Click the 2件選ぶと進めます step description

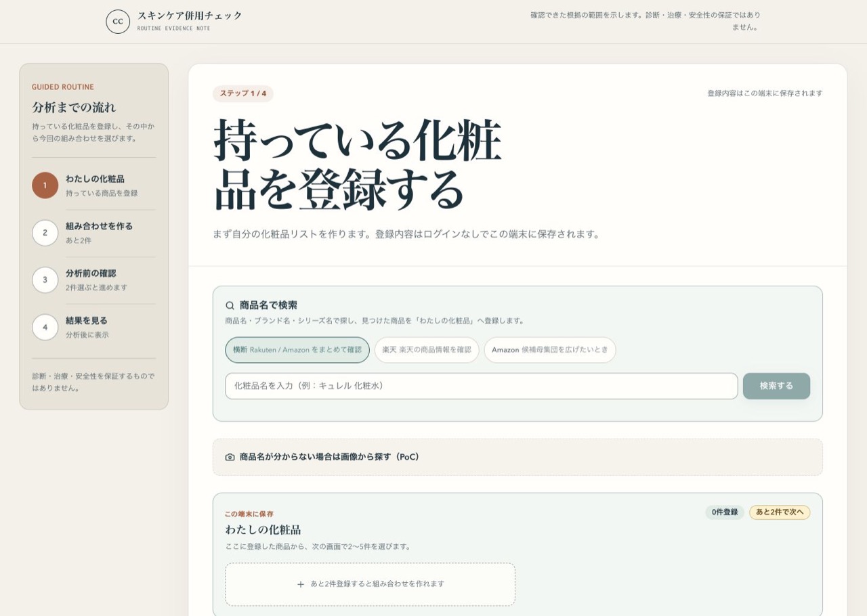click(96, 288)
